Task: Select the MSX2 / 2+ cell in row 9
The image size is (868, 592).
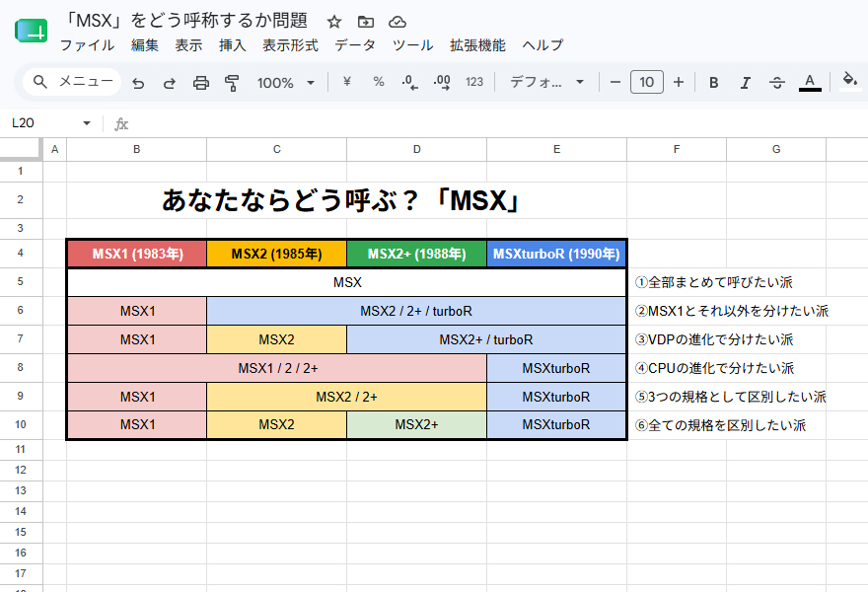Action: coord(346,397)
